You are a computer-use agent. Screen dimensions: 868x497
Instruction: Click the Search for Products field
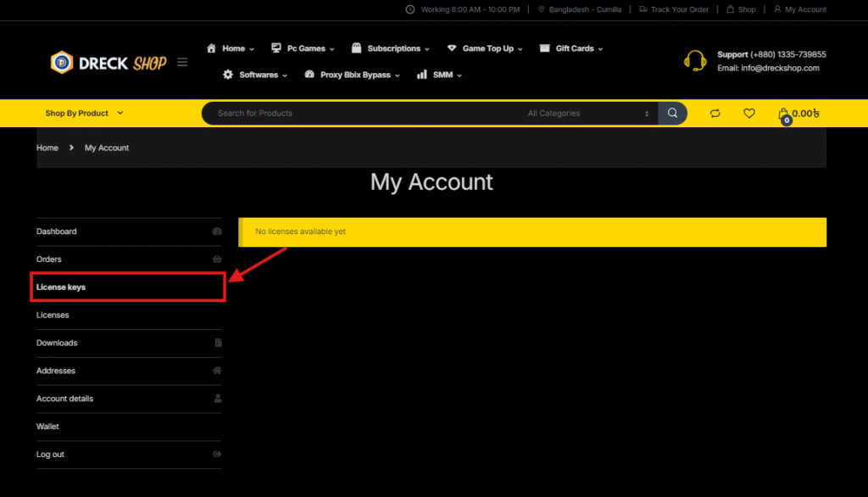365,113
